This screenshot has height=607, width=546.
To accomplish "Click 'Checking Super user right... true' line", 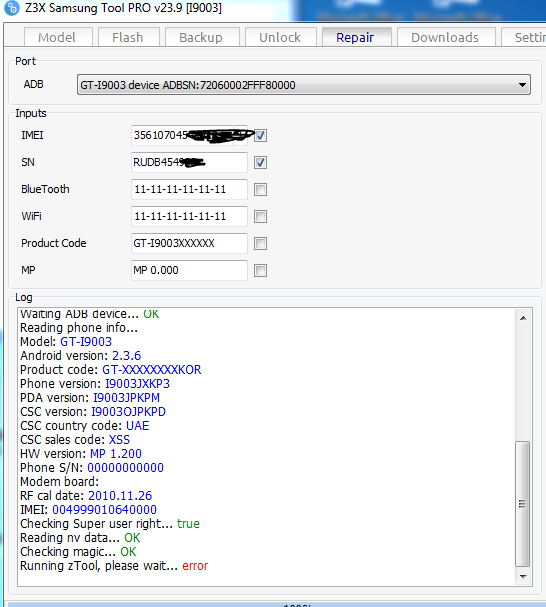I will point(110,524).
